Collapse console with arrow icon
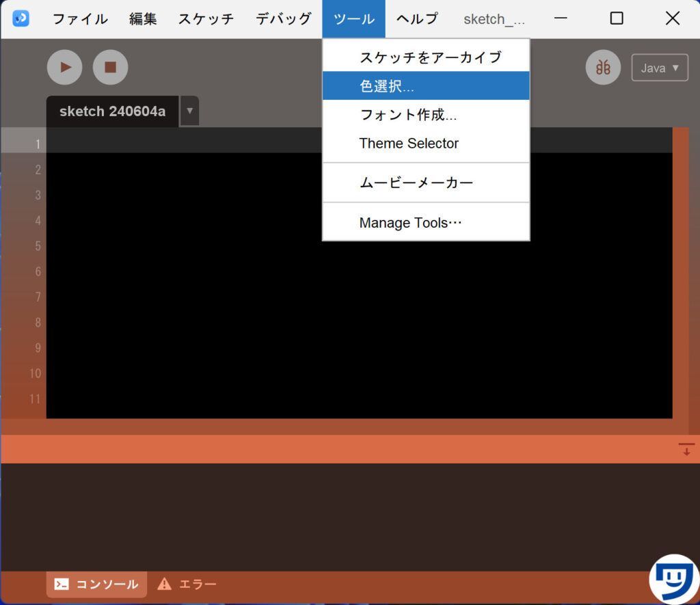This screenshot has height=605, width=700. (686, 448)
